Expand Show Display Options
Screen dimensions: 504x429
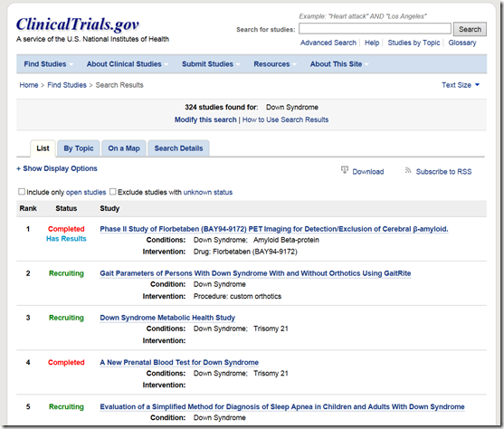pyautogui.click(x=57, y=168)
